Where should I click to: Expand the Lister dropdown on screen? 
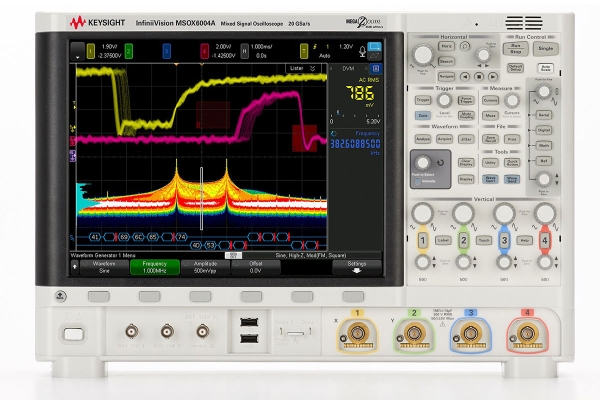point(303,68)
